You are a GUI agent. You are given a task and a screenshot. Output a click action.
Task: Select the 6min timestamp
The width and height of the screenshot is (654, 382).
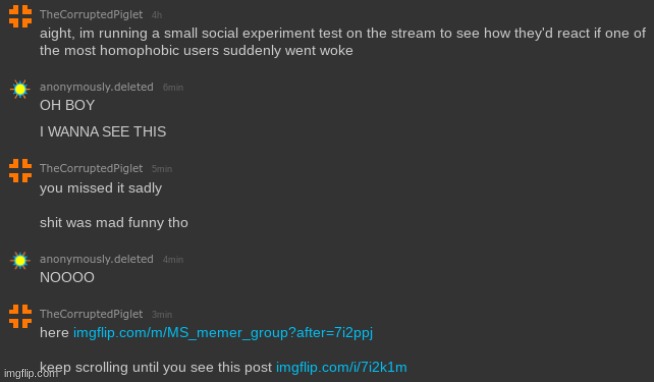point(173,87)
